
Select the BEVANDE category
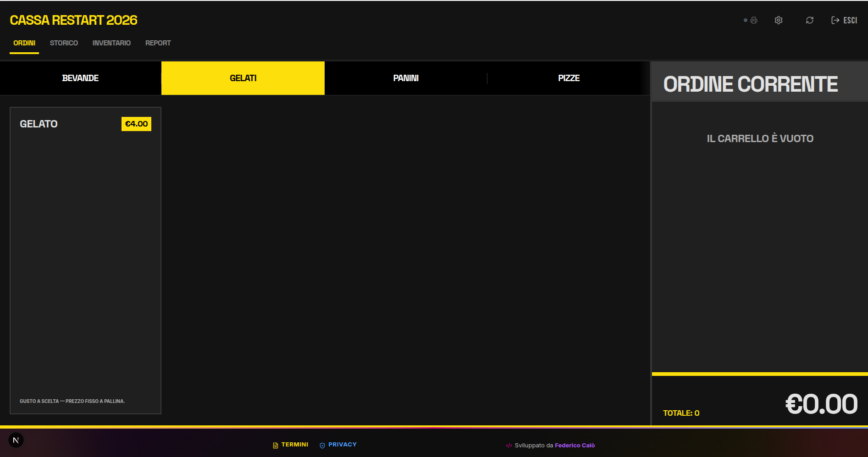click(x=81, y=78)
